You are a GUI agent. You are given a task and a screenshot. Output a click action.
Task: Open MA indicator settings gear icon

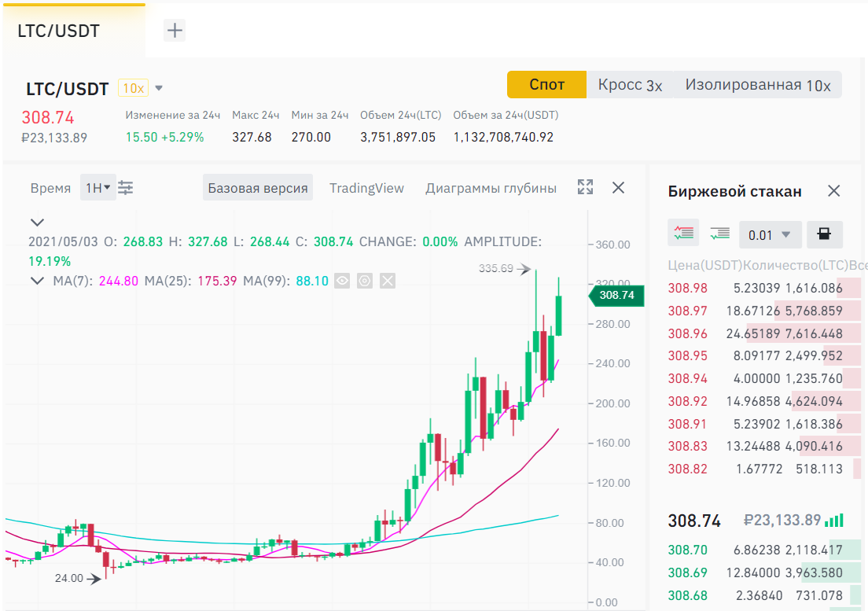[x=364, y=281]
